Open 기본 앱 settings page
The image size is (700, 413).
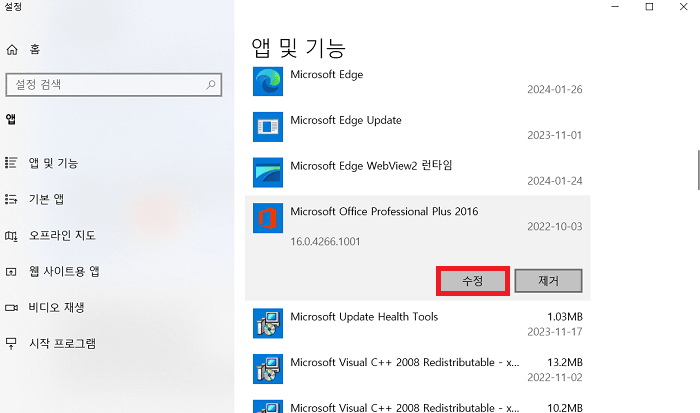point(46,199)
